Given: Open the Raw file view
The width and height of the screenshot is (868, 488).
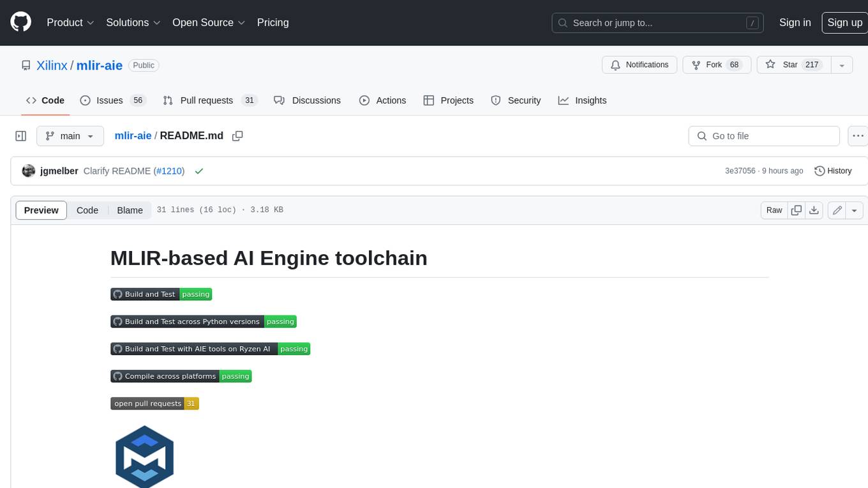Looking at the screenshot, I should tap(774, 210).
